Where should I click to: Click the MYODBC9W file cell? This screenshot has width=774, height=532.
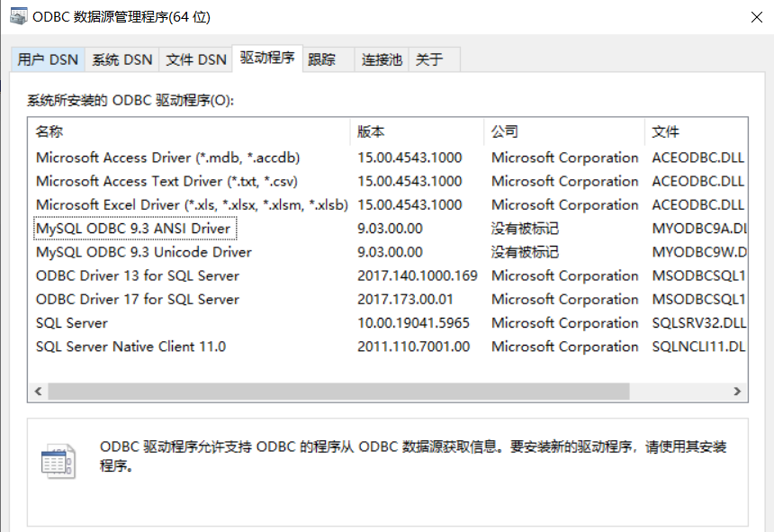(699, 252)
